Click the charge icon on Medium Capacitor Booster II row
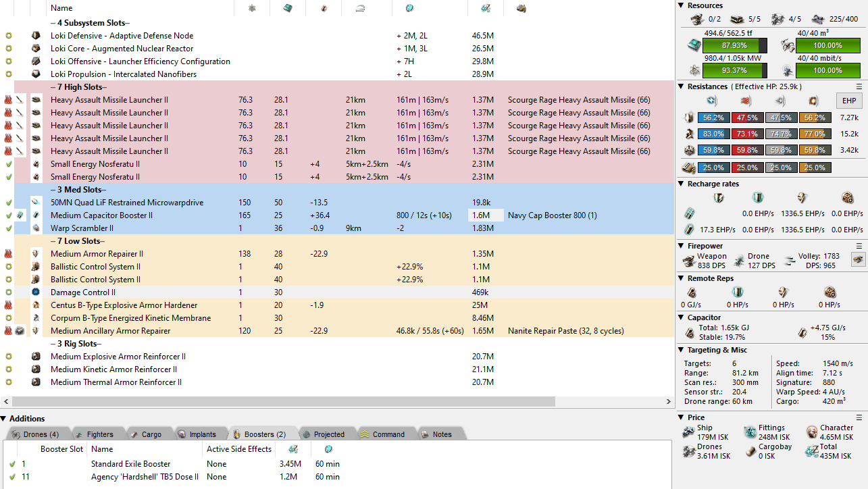 point(21,215)
